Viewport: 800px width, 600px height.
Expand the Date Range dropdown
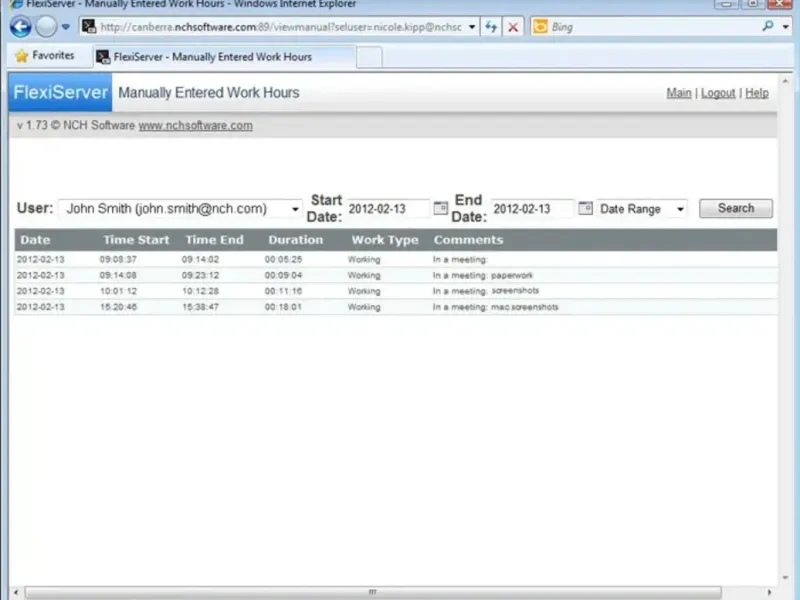(642, 209)
